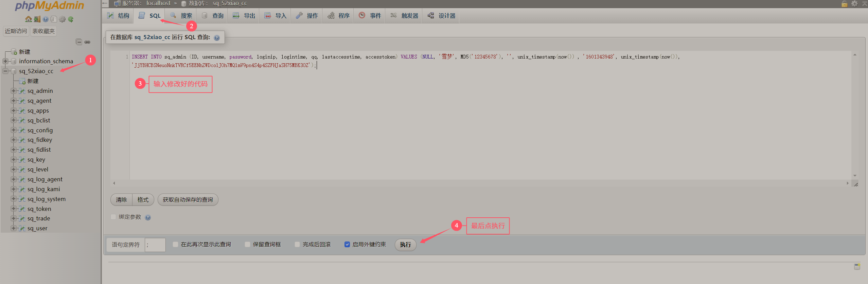The height and width of the screenshot is (284, 868).
Task: Open the 结构 tab
Action: click(x=118, y=16)
